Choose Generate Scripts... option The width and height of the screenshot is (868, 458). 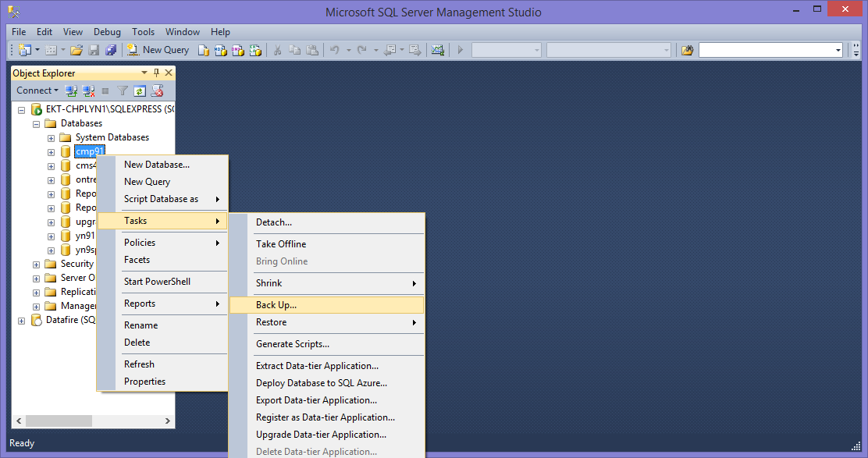pyautogui.click(x=326, y=344)
